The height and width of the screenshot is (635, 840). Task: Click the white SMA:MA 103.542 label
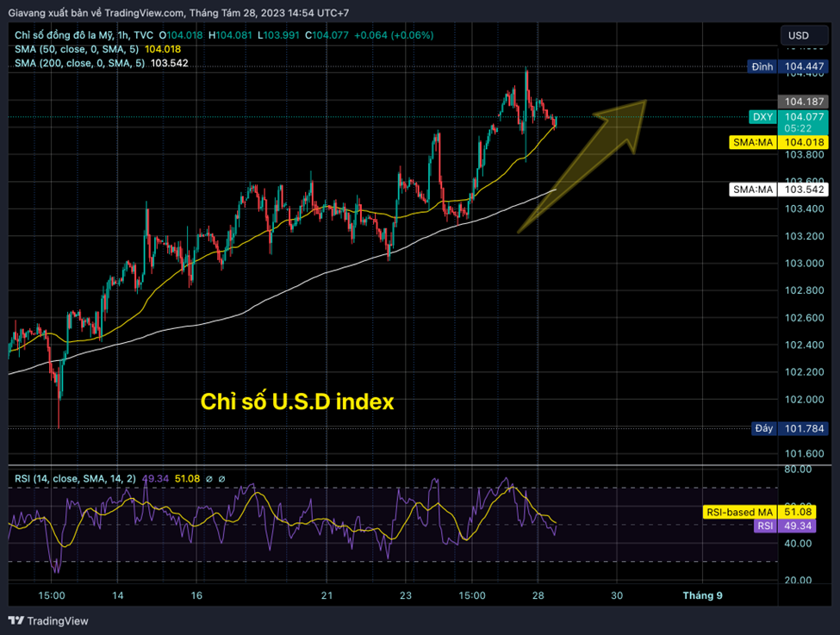[x=753, y=189]
